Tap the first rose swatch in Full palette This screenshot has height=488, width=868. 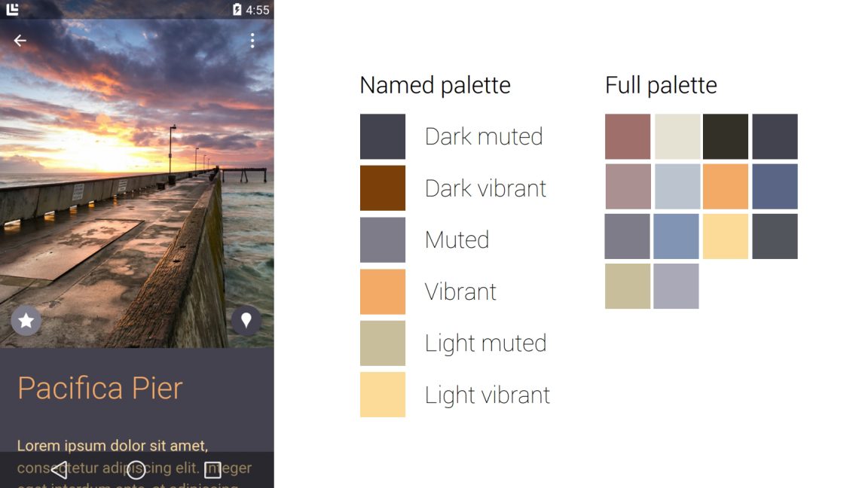pos(628,136)
